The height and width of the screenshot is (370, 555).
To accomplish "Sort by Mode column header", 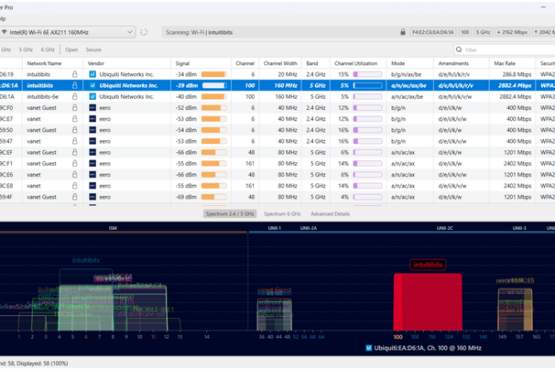I will point(398,63).
